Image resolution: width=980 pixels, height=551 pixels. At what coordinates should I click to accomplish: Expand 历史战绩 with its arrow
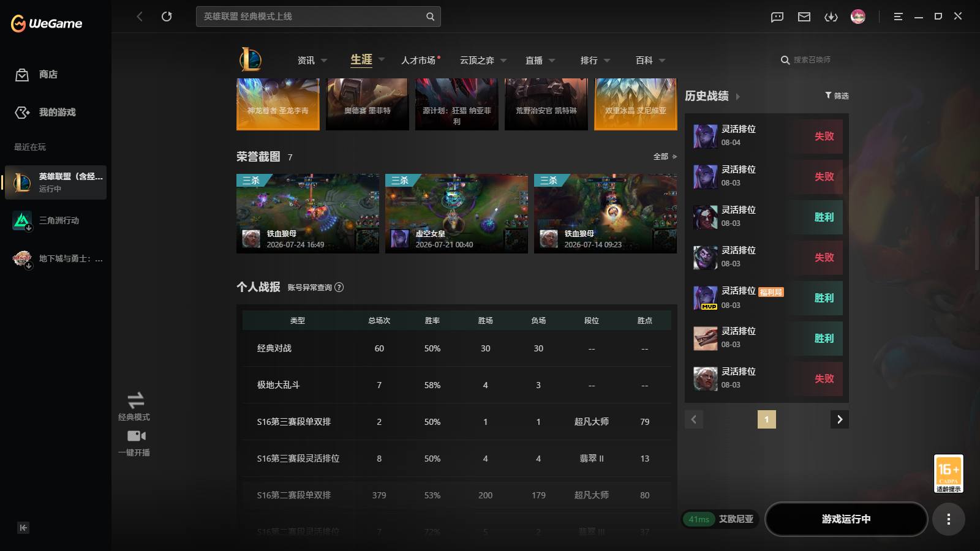737,97
